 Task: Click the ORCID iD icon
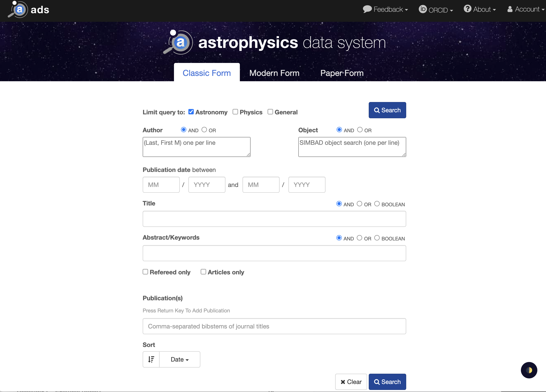click(x=422, y=9)
